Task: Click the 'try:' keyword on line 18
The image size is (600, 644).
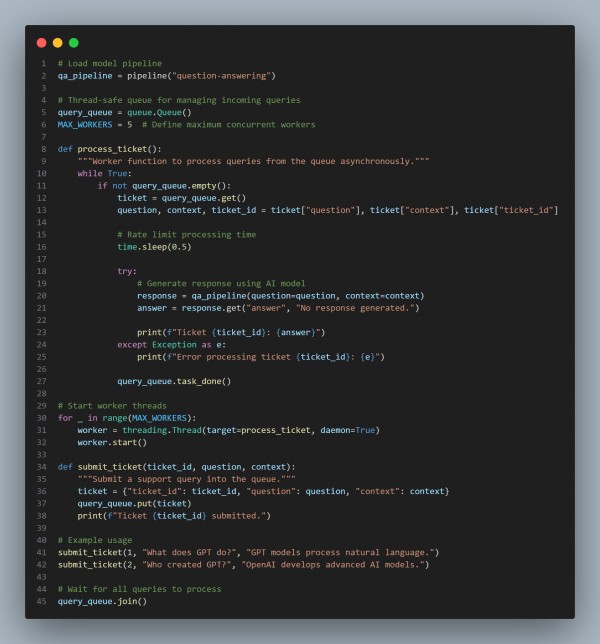Action: coord(127,271)
